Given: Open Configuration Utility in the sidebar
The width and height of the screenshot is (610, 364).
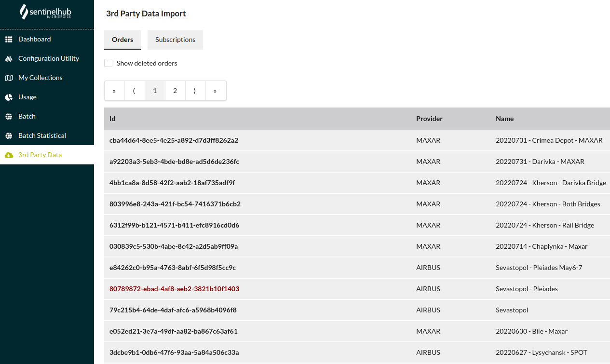Looking at the screenshot, I should click(x=47, y=58).
